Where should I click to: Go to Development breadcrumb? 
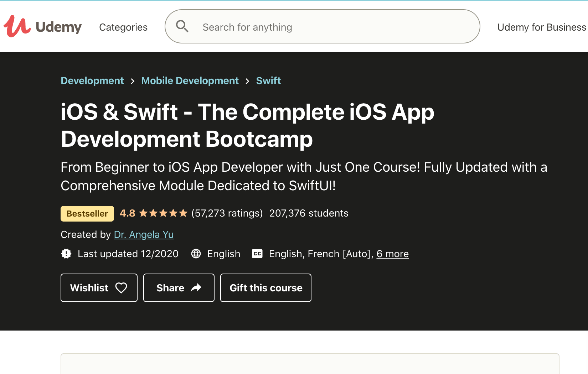92,81
